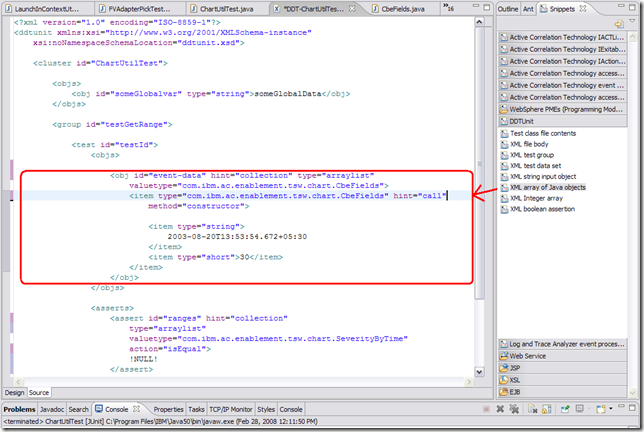
Task: Select the Ant view tab
Action: 528,9
